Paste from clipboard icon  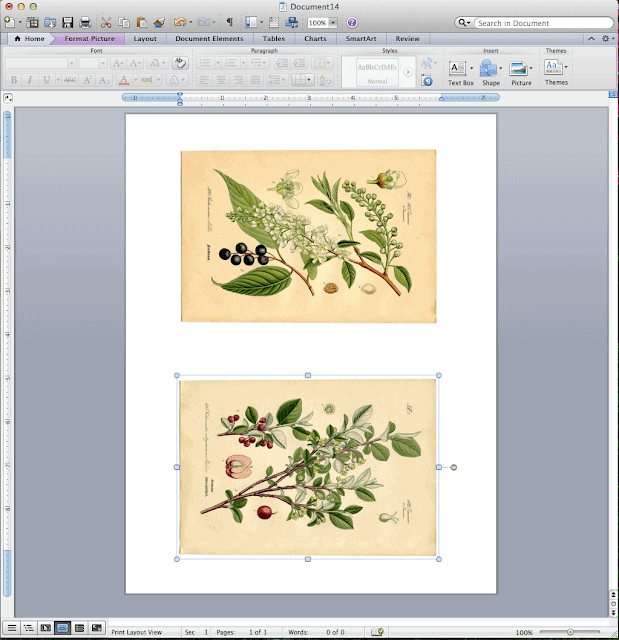click(x=142, y=22)
